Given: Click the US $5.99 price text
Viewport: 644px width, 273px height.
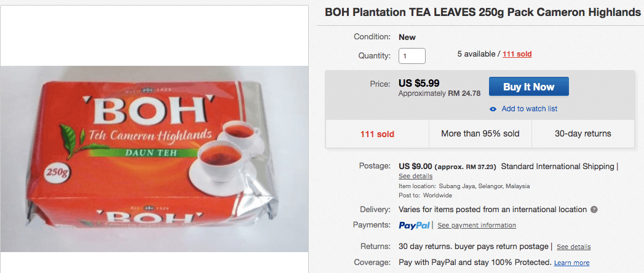Looking at the screenshot, I should point(420,83).
